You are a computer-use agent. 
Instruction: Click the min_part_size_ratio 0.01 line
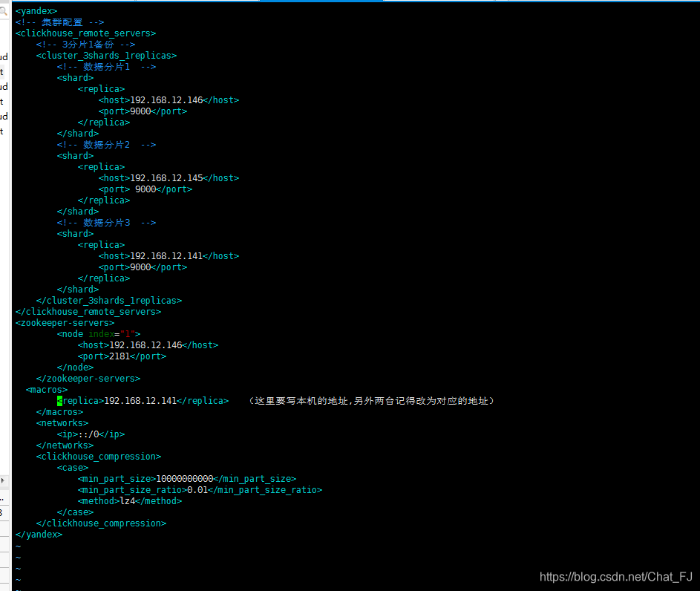pyautogui.click(x=200, y=490)
